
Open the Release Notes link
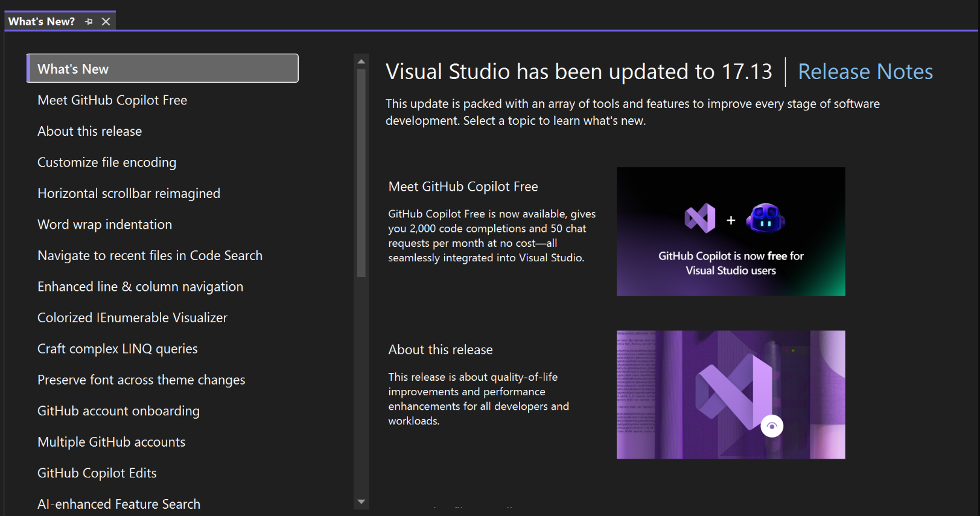pyautogui.click(x=865, y=72)
